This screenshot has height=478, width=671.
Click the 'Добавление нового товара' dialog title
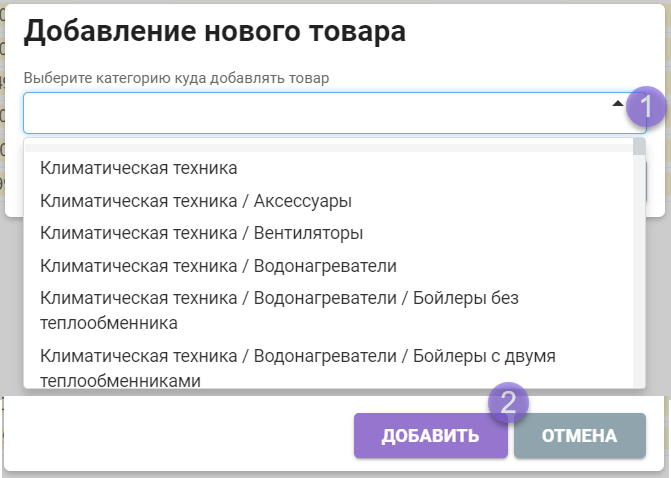coord(214,31)
